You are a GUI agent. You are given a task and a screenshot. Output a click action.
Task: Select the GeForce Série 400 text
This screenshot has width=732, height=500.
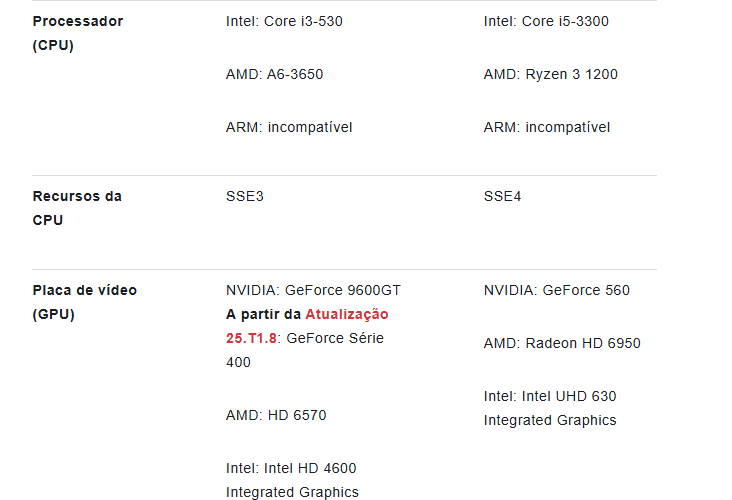point(335,338)
